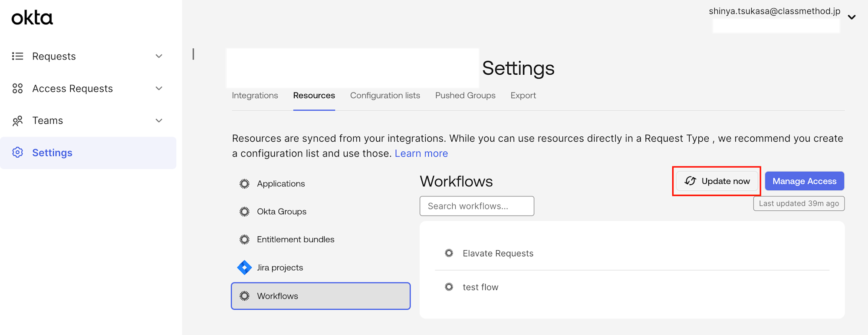Viewport: 868px width, 335px height.
Task: Click the refresh icon on Update now
Action: [690, 181]
